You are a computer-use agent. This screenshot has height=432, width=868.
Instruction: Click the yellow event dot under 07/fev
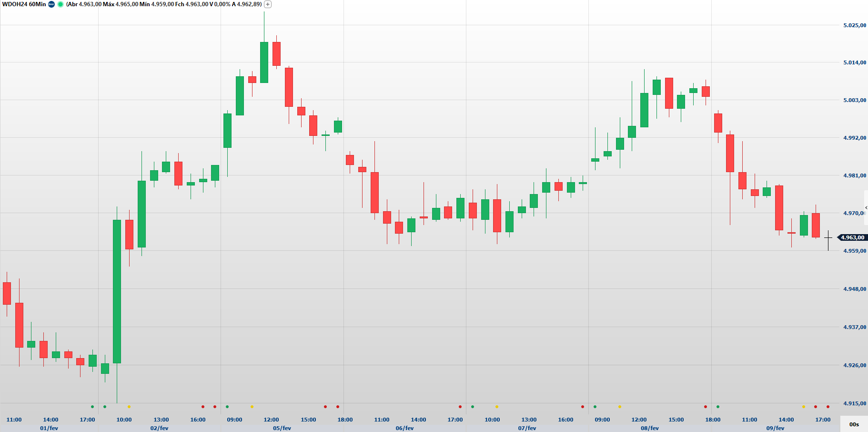pos(497,407)
